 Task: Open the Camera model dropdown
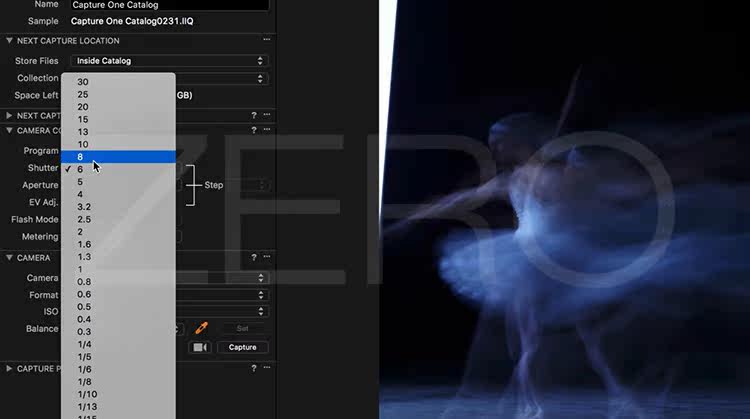point(221,277)
